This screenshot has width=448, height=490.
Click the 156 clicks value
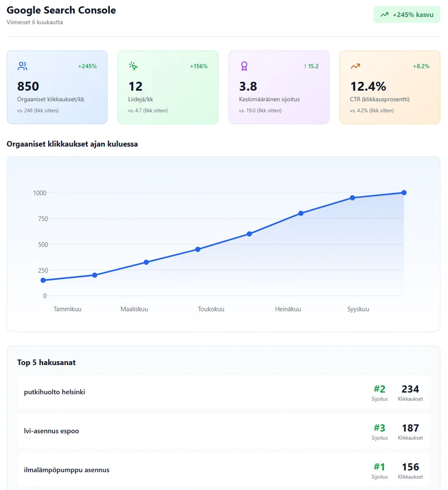point(410,467)
